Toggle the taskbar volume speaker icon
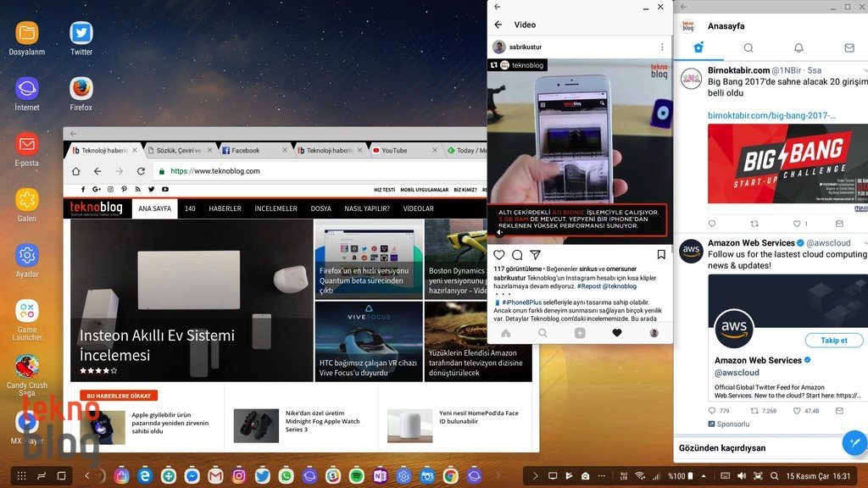The height and width of the screenshot is (488, 868). 742,476
